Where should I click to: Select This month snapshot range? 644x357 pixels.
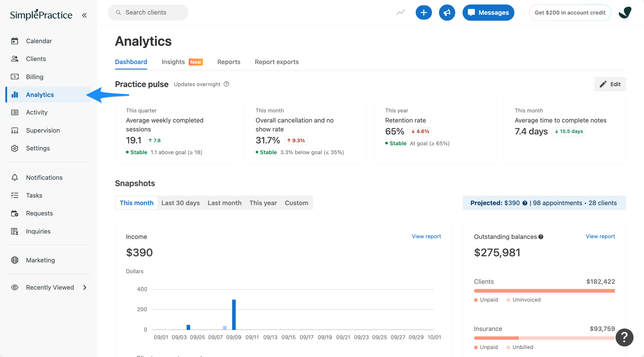[x=137, y=203]
